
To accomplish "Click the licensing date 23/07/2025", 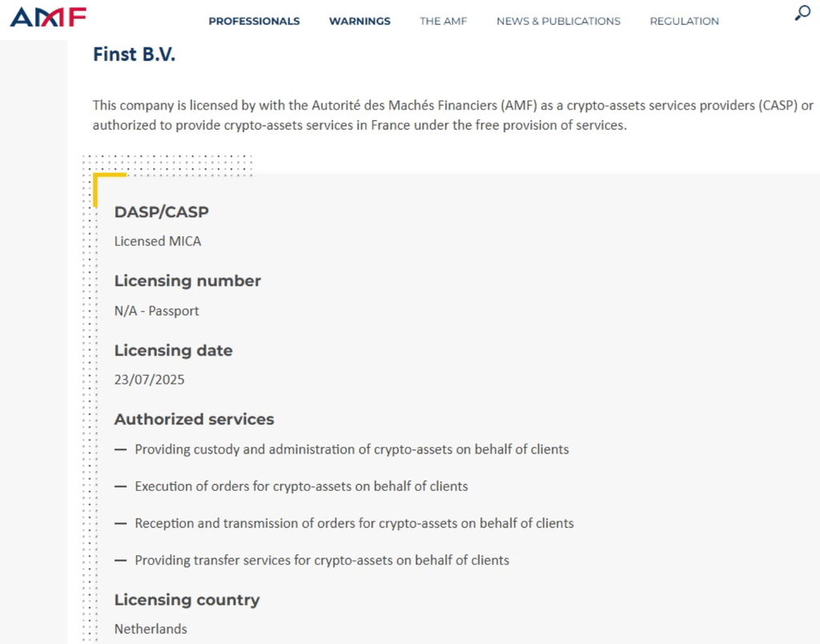I will coord(149,380).
